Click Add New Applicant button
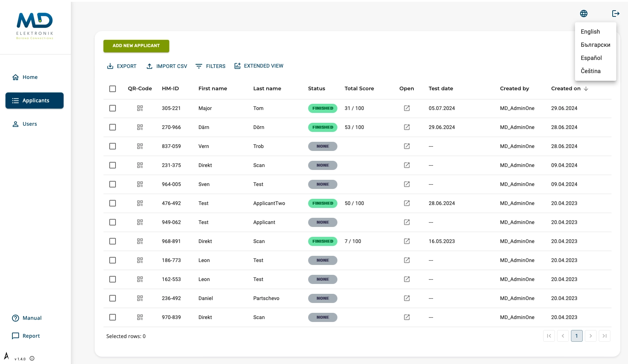The width and height of the screenshot is (628, 364). click(x=136, y=46)
